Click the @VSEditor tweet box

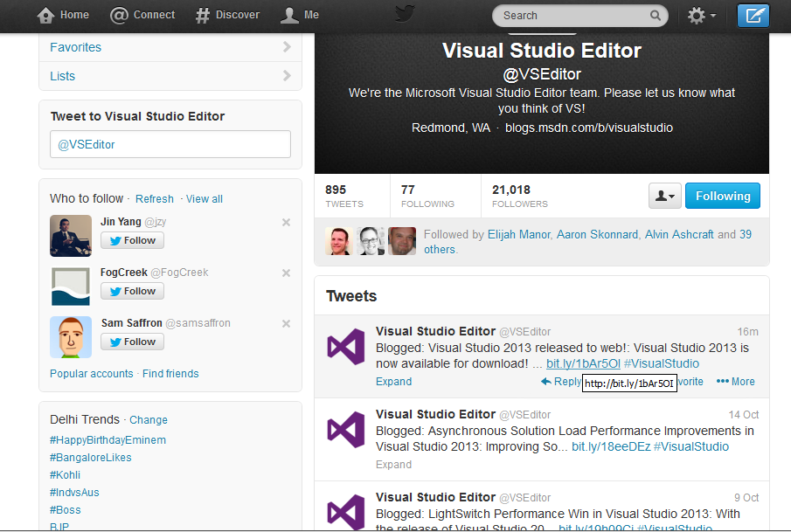(x=170, y=144)
